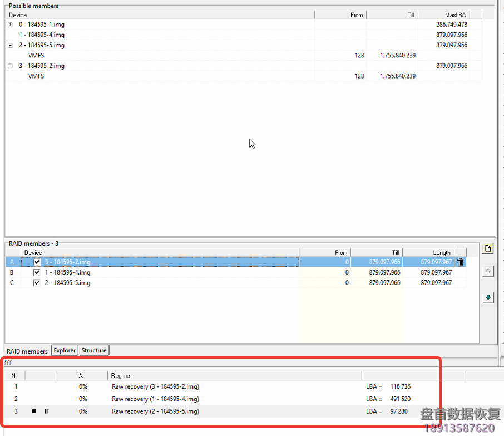Image resolution: width=504 pixels, height=436 pixels.
Task: Click the create new document icon
Action: coord(488,248)
